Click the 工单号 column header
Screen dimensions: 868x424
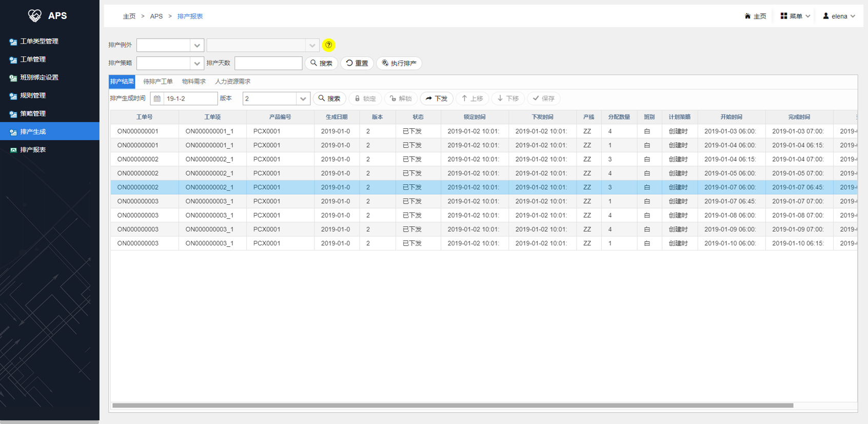pyautogui.click(x=145, y=117)
